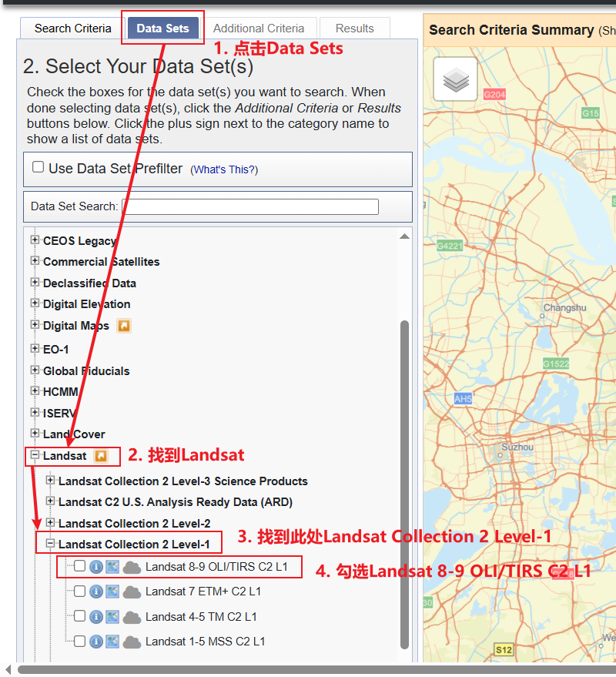Check Landsat 1-5 MSS C2 L1 box
616x677 pixels.
click(x=79, y=641)
